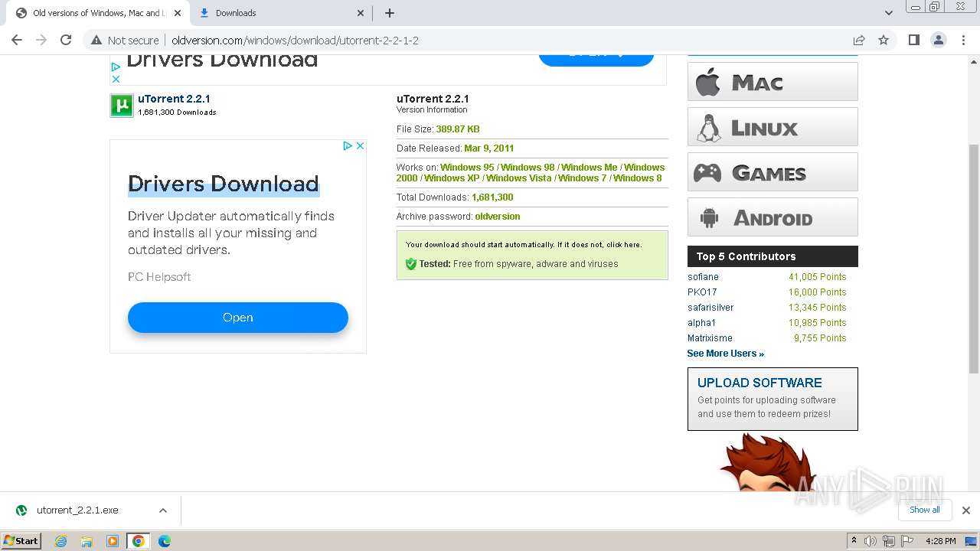Viewport: 980px width, 551px height.
Task: Click Drivers Download ad heading
Action: 223,184
